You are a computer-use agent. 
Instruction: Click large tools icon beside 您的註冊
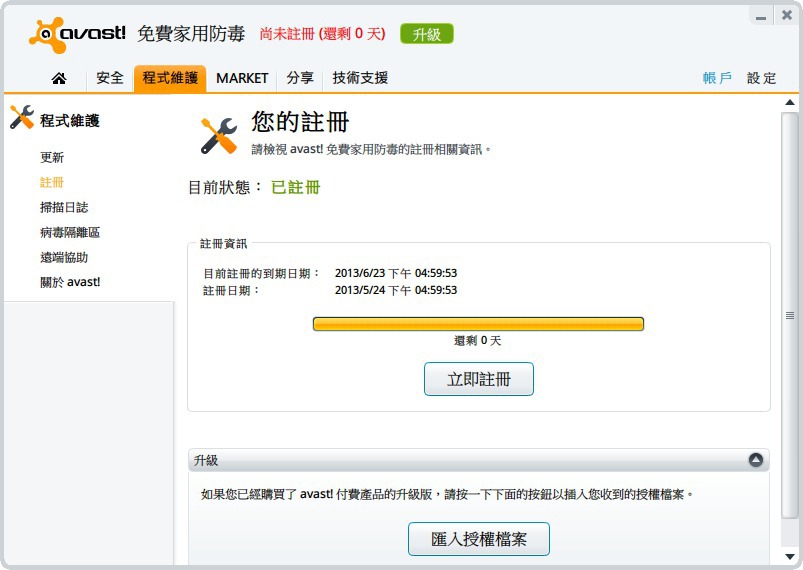point(219,136)
